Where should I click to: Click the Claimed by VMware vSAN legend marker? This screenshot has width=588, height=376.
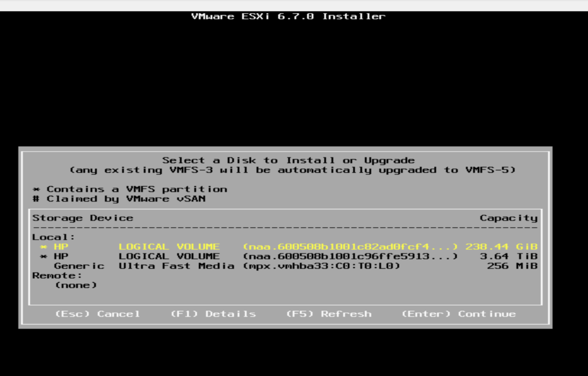[36, 198]
